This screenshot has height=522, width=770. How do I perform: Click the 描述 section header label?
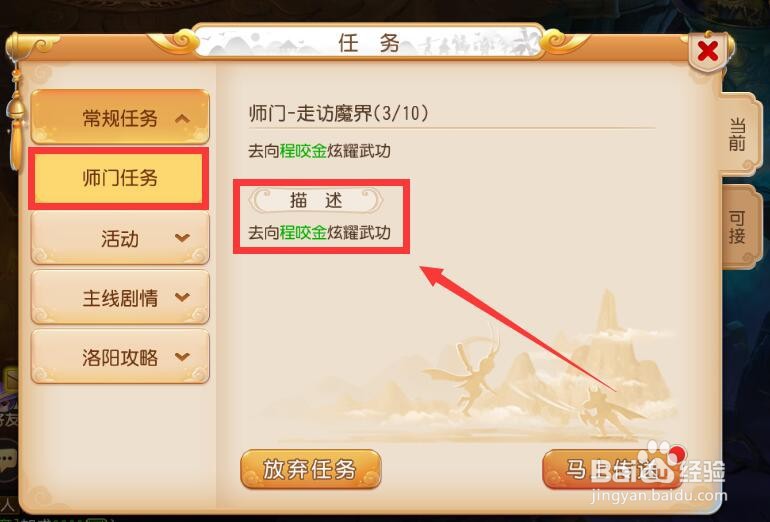316,200
